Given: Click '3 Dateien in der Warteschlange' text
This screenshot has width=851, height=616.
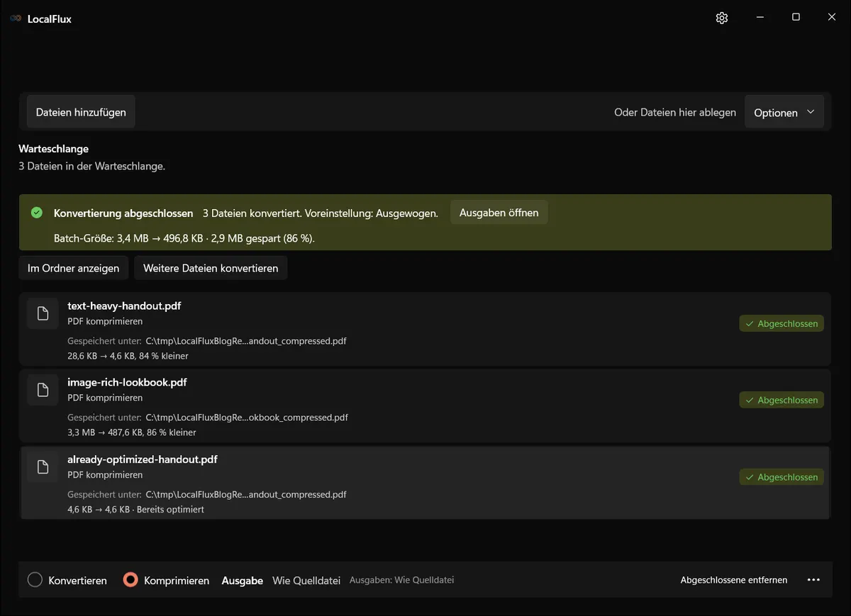Looking at the screenshot, I should 92,166.
